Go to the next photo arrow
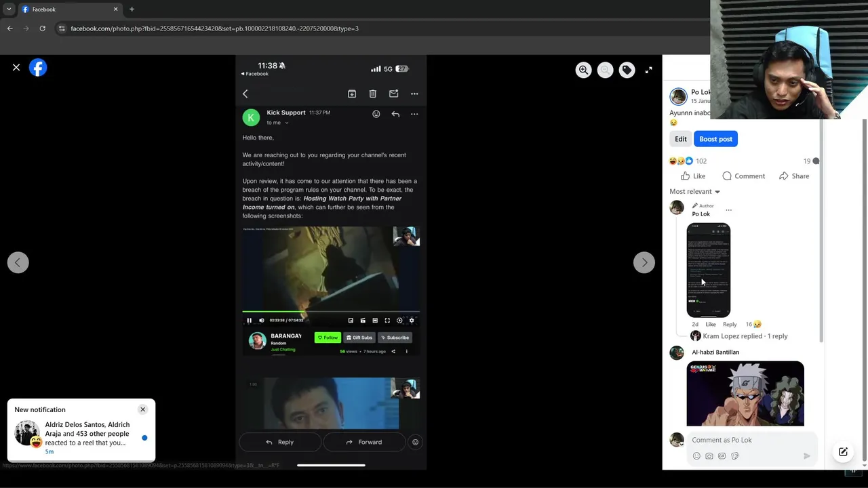The width and height of the screenshot is (868, 488). tap(644, 262)
